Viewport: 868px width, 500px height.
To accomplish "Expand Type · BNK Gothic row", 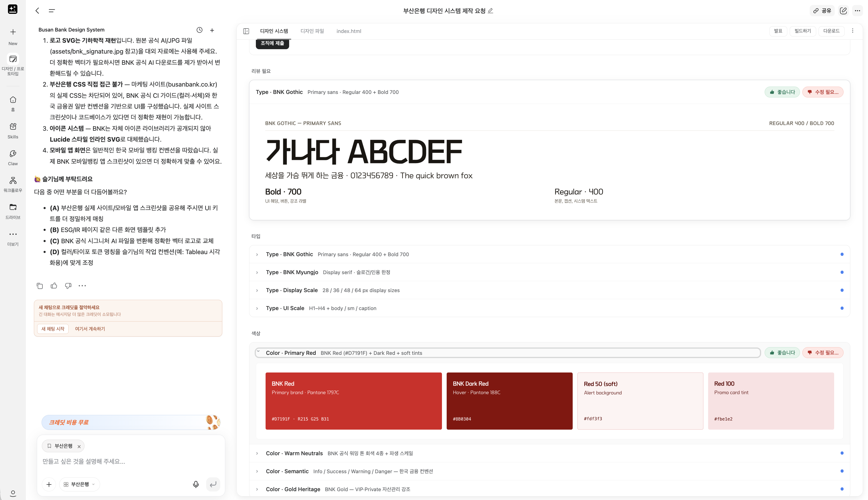I will pos(549,254).
